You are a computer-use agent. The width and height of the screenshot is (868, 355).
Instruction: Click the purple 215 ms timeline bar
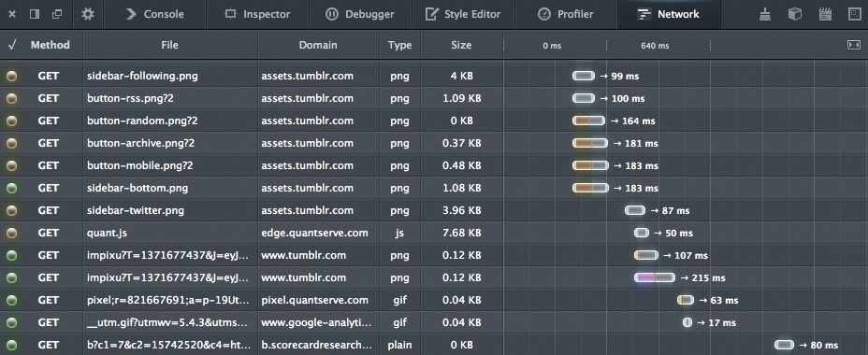tap(655, 277)
